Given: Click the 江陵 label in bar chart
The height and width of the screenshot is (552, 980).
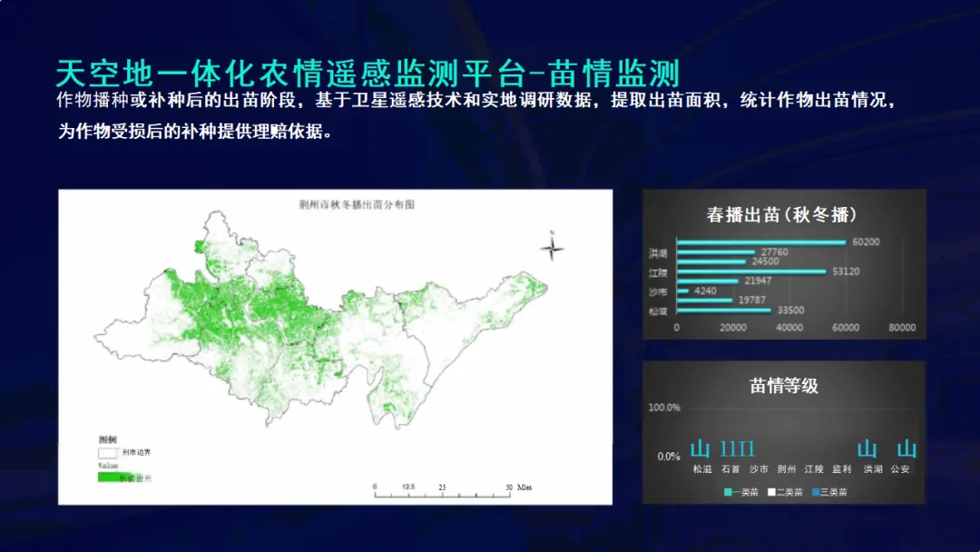Looking at the screenshot, I should [658, 272].
